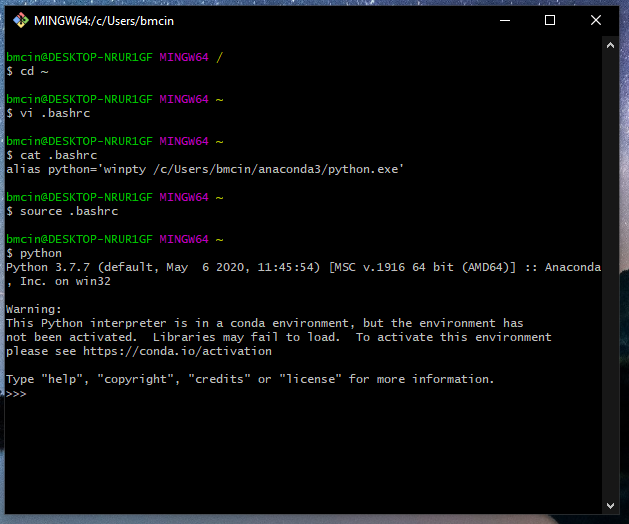This screenshot has width=629, height=524.
Task: Maximize the MINGW64 terminal window
Action: [x=550, y=20]
